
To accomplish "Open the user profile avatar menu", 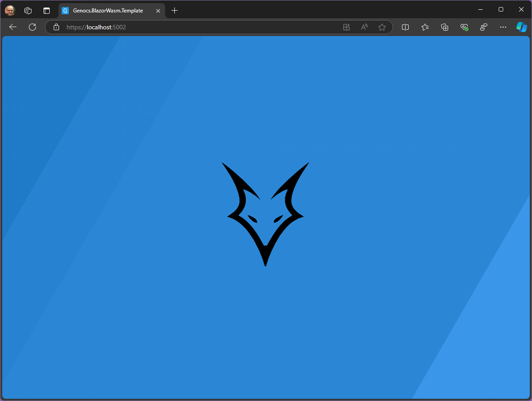I will click(10, 11).
